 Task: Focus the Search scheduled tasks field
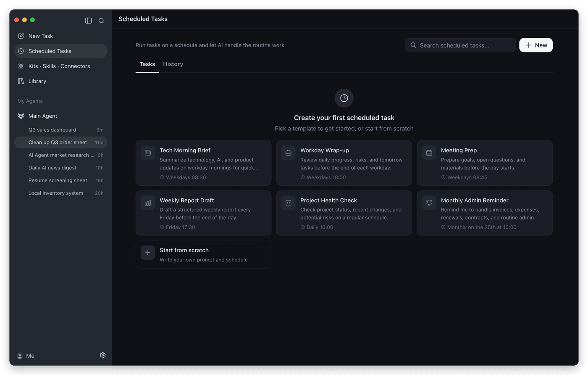pyautogui.click(x=461, y=45)
